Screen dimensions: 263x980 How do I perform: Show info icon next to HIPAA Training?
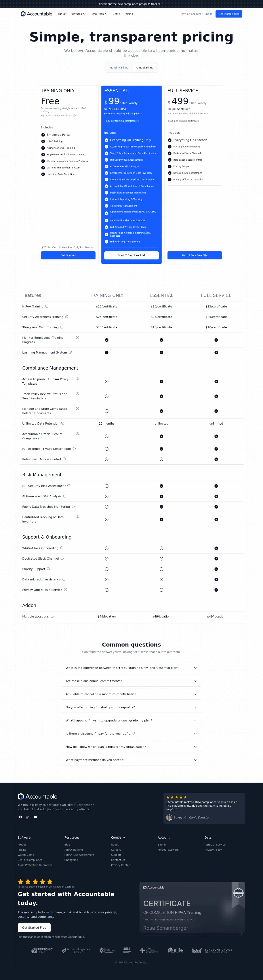click(47, 306)
